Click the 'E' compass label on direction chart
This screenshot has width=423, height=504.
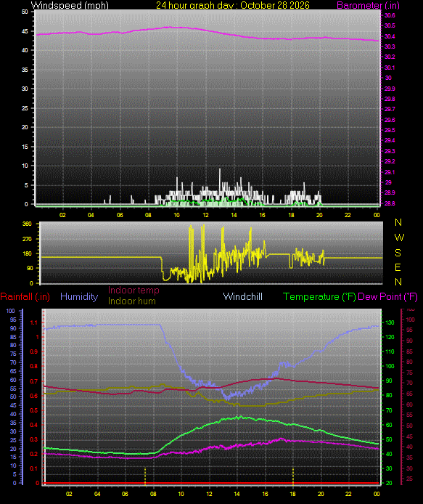pyautogui.click(x=398, y=267)
